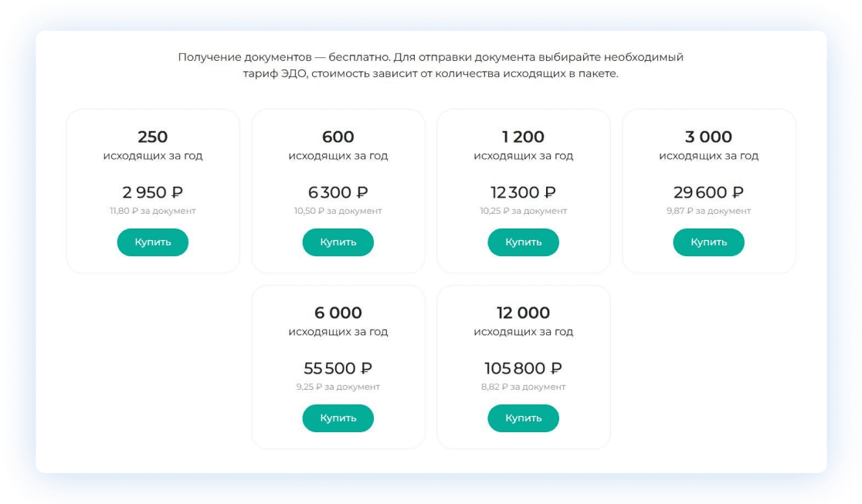
Task: Buy the 600 outgoing documents package
Action: (338, 242)
